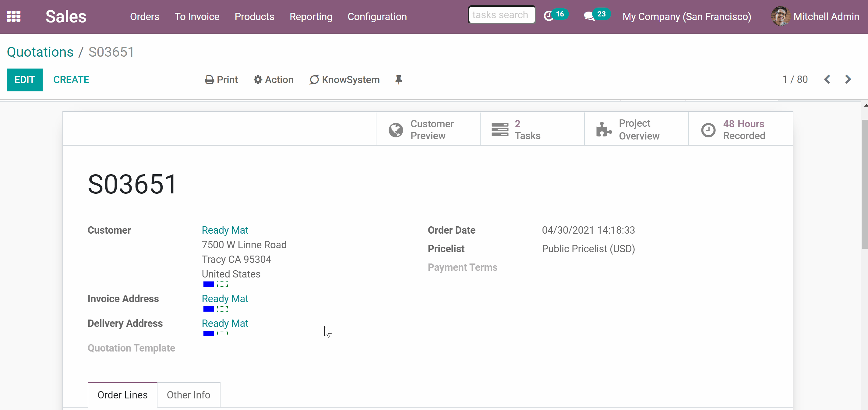Click the Sales app title
This screenshot has width=868, height=410.
tap(66, 16)
